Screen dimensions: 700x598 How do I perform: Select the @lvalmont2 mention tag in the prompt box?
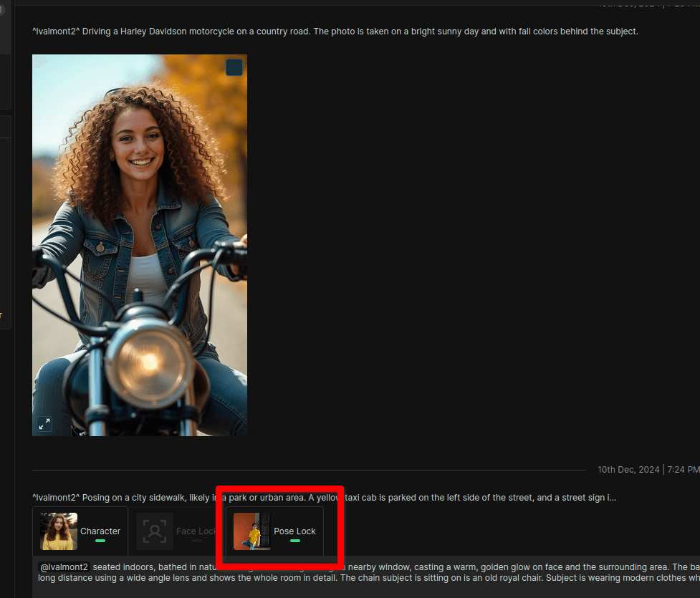click(x=64, y=567)
